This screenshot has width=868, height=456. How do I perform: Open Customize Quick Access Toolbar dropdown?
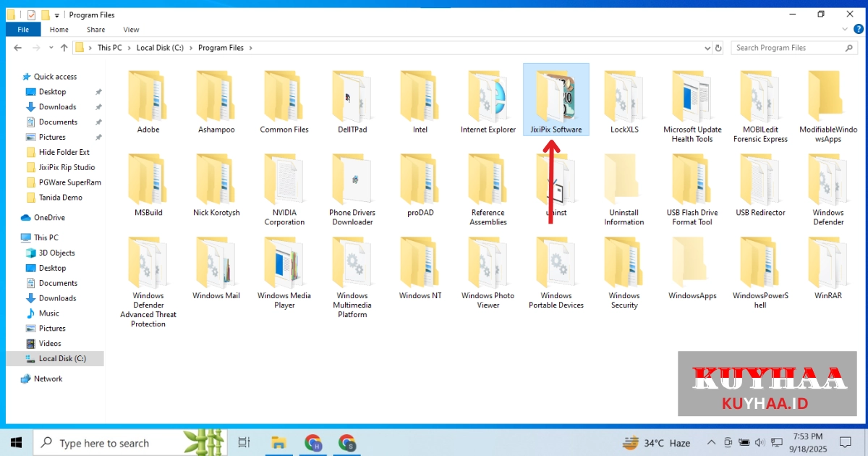point(57,14)
